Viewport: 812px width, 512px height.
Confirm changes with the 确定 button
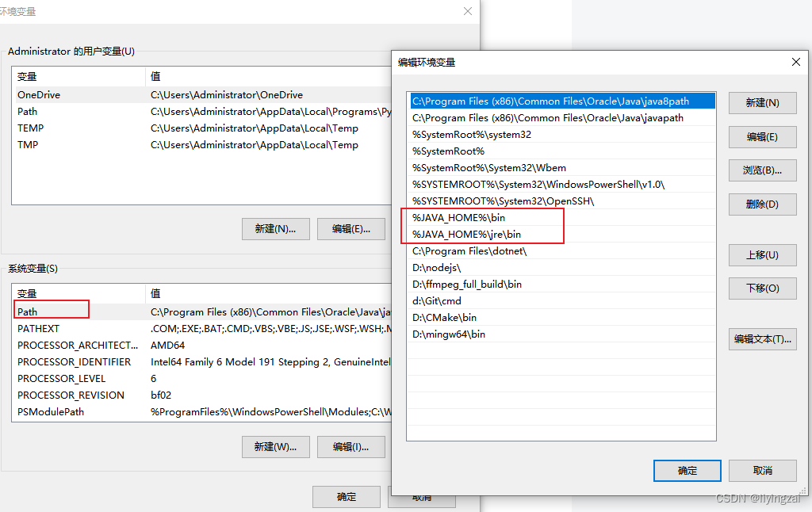[x=687, y=470]
